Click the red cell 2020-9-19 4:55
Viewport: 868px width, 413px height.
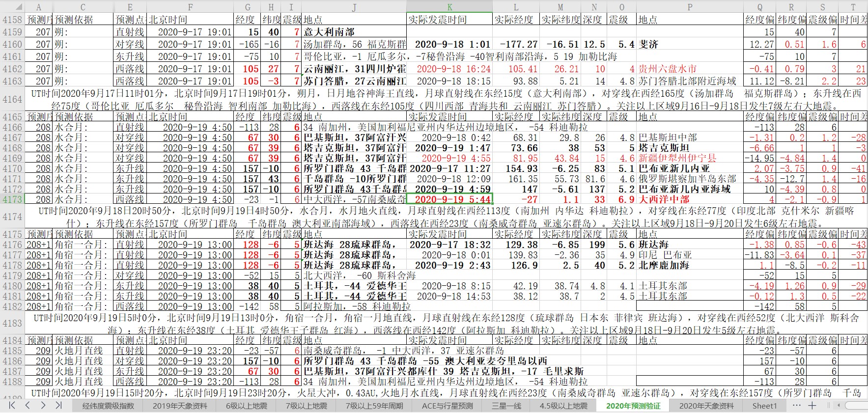(449, 158)
